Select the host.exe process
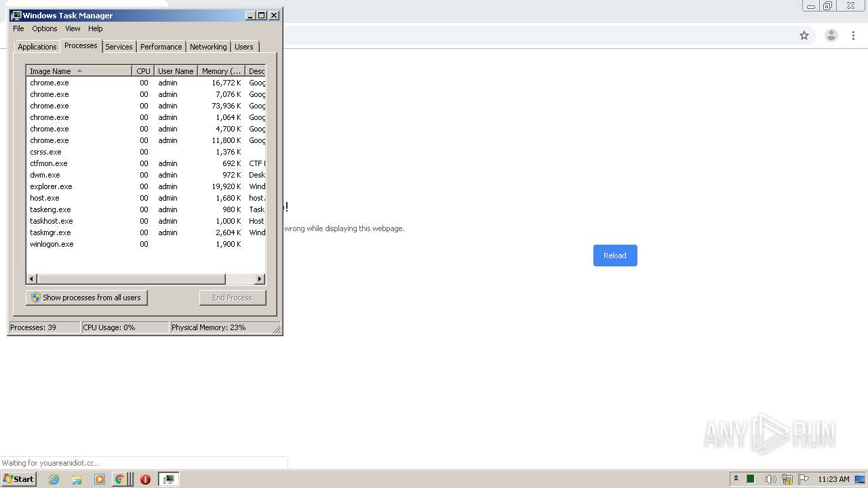The image size is (868, 488). 146,198
